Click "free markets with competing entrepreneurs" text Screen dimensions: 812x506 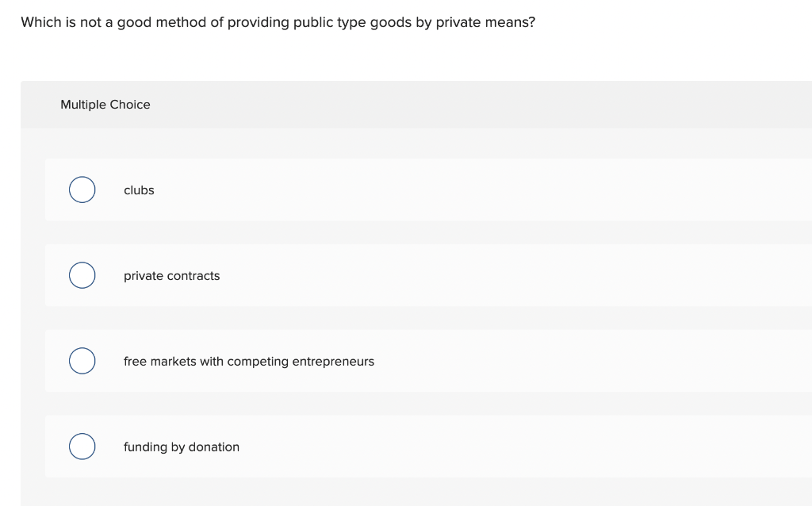(x=248, y=362)
